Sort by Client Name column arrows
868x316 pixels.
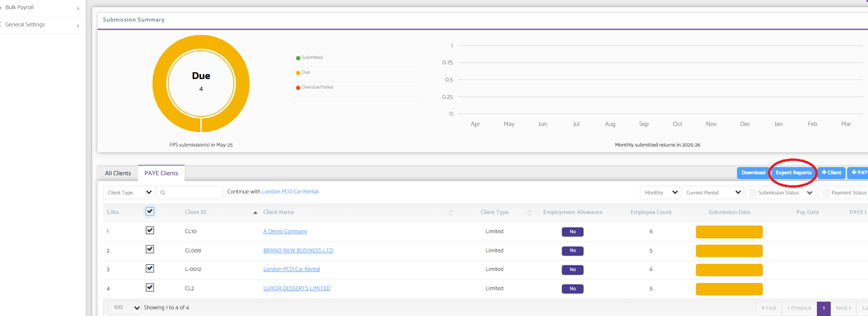tap(451, 213)
